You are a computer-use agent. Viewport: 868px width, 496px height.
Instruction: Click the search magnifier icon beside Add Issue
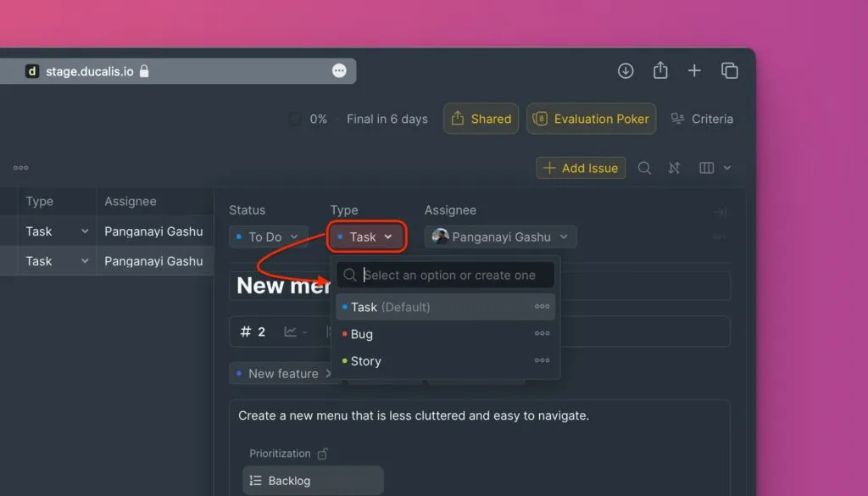click(645, 168)
